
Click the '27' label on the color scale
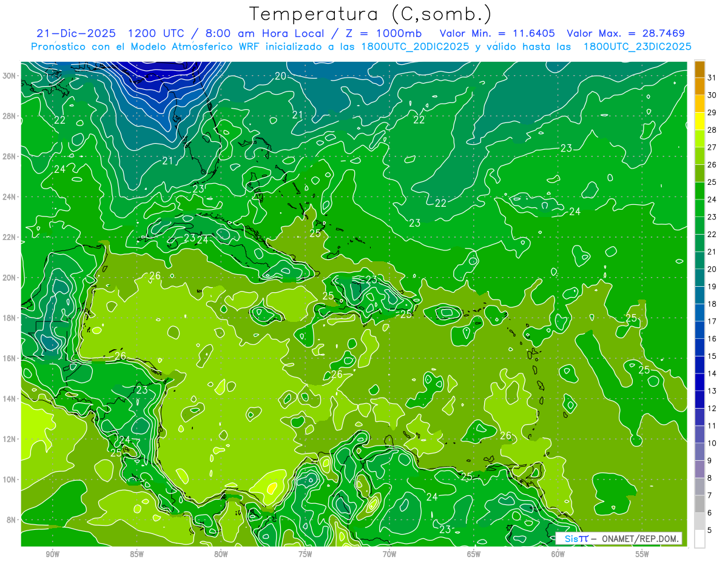tap(712, 147)
